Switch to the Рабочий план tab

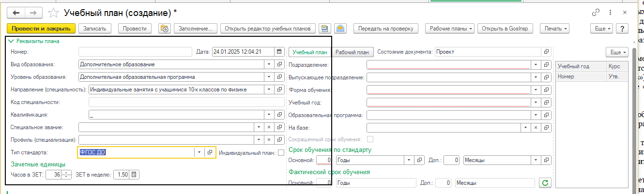tap(352, 52)
